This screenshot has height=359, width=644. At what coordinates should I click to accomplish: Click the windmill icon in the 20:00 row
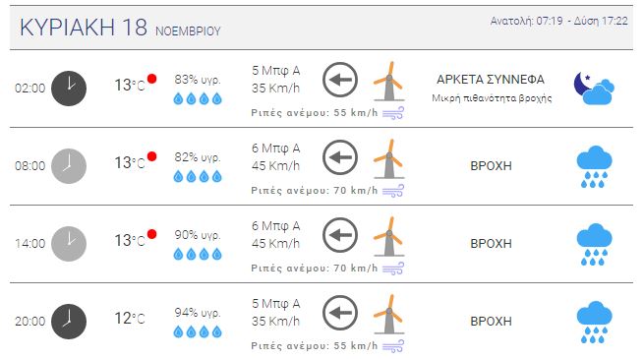pos(389,314)
